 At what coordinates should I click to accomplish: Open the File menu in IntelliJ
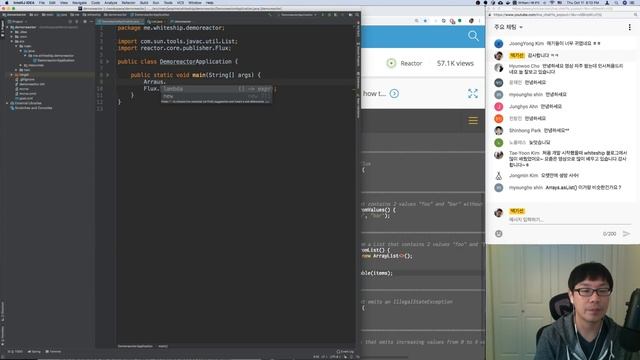pos(42,3)
